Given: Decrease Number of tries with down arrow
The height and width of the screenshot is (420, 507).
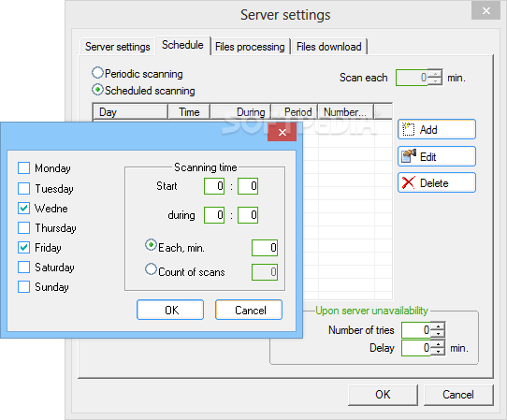Looking at the screenshot, I should [x=438, y=334].
